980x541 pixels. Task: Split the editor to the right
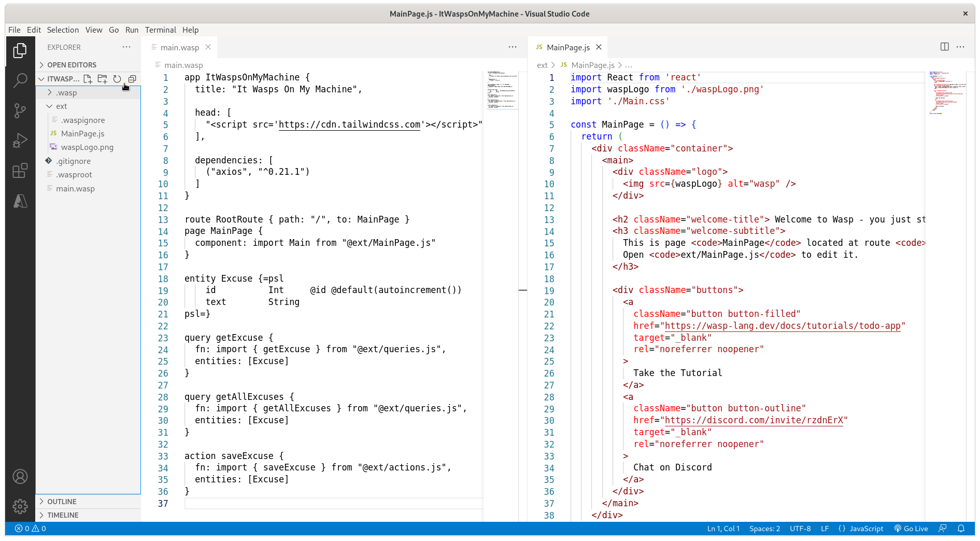944,47
